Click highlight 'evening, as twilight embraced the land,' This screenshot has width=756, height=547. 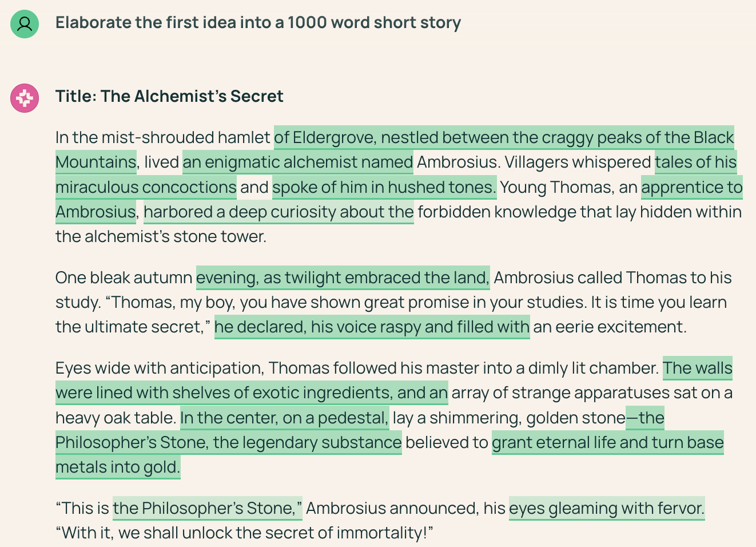(343, 278)
